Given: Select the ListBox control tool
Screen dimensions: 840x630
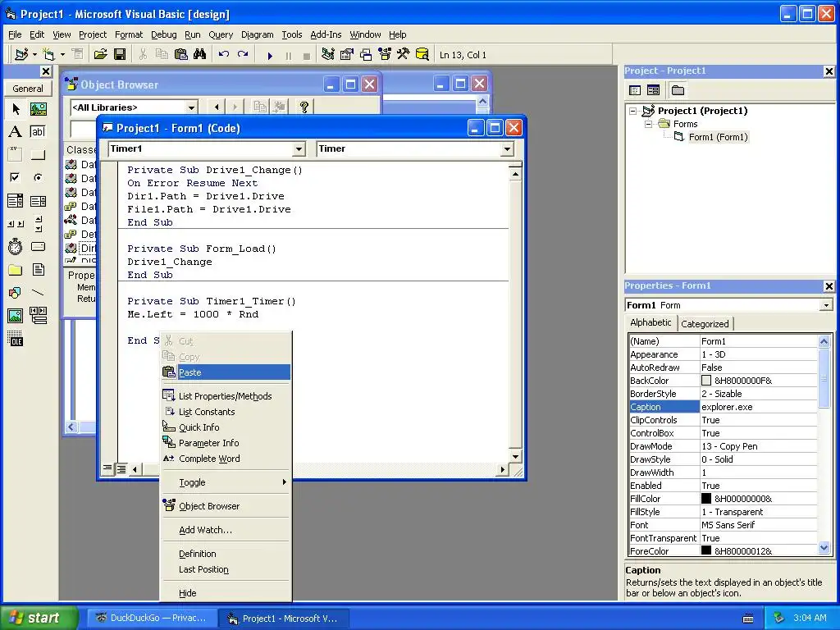Looking at the screenshot, I should [38, 201].
